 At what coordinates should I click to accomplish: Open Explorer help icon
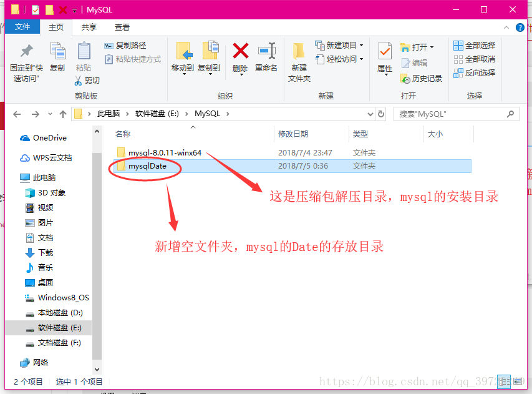(x=520, y=27)
